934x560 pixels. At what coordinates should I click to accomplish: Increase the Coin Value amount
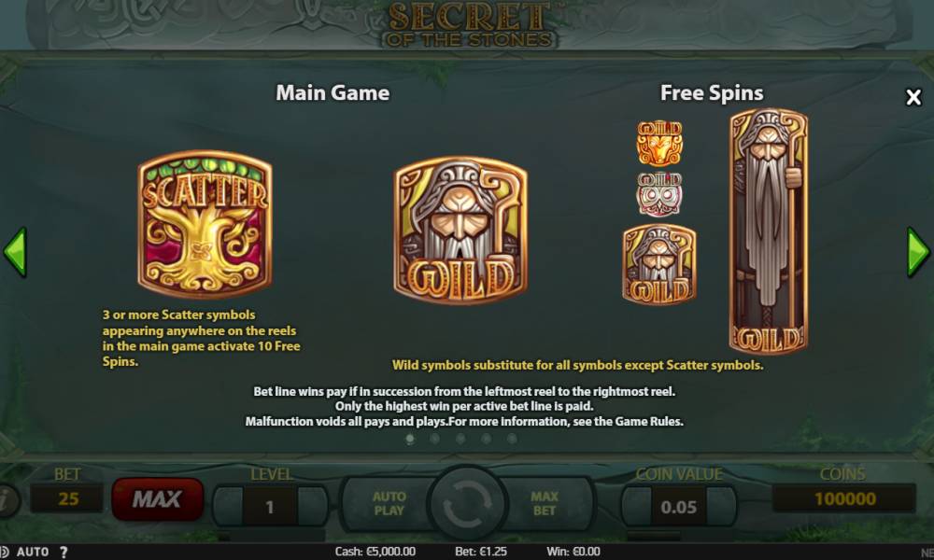[722, 507]
